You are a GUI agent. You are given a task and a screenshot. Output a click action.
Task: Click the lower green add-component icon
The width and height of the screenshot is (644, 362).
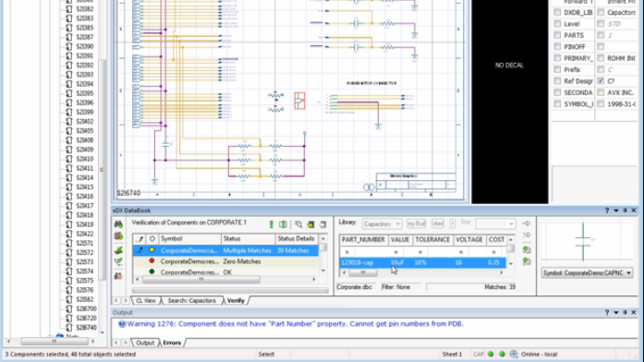(527, 261)
